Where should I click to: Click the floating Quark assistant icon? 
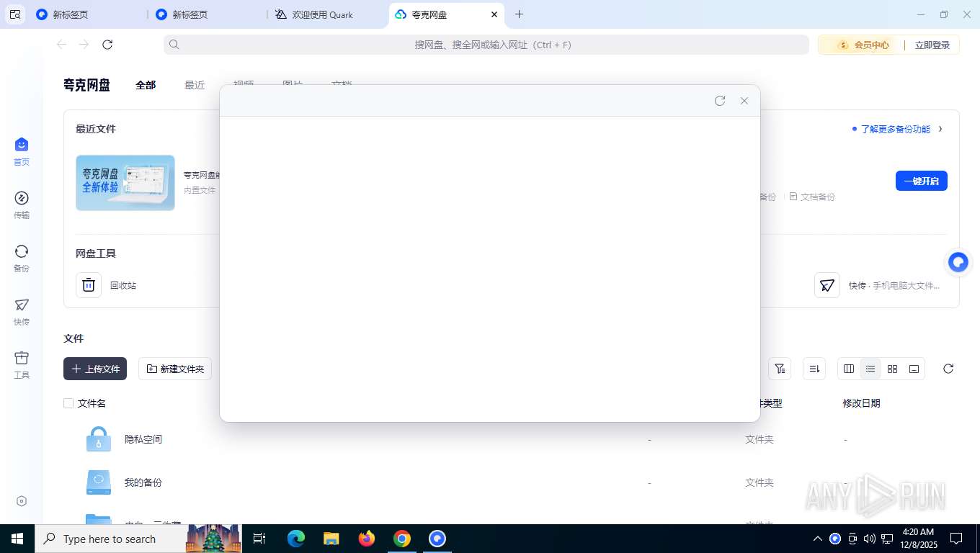958,262
